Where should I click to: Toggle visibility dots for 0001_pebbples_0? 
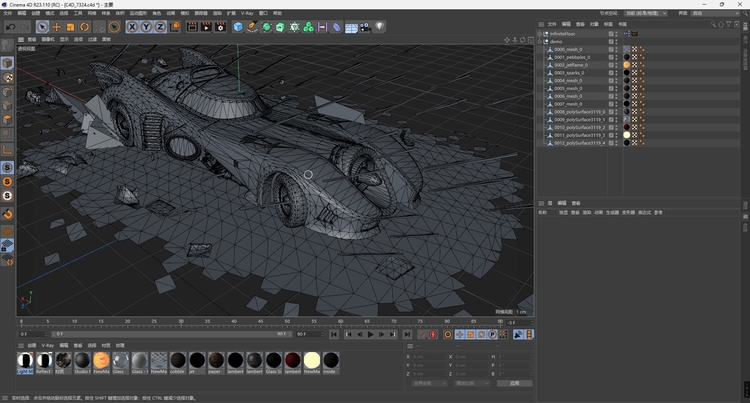[616, 57]
